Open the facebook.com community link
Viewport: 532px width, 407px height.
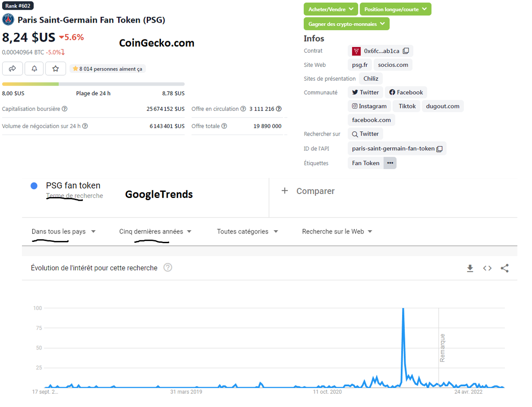[x=372, y=120]
